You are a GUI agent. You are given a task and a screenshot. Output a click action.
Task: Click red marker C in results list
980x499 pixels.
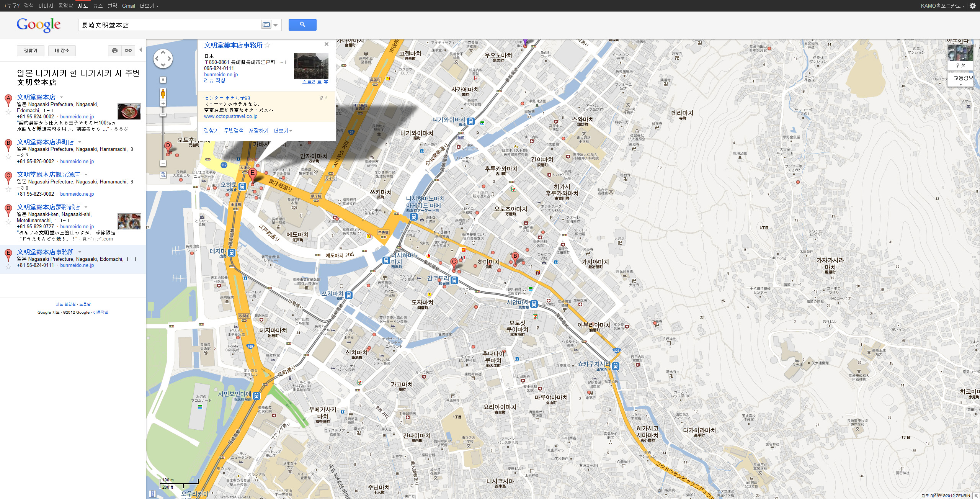pos(8,178)
